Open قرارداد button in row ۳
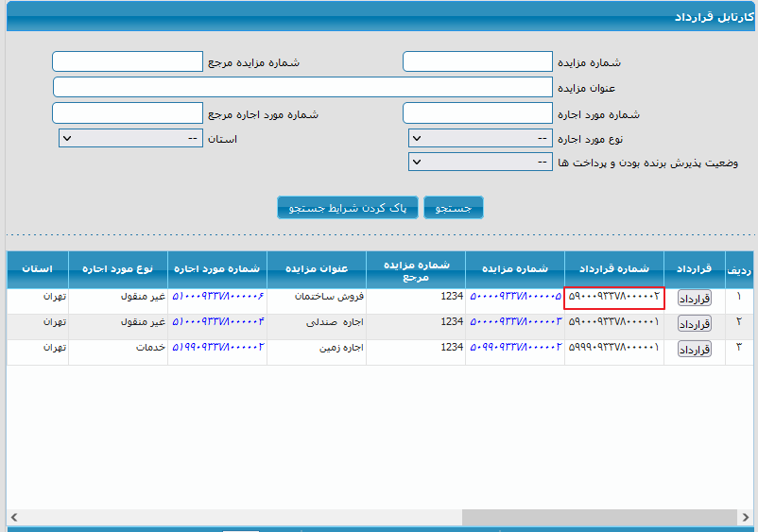This screenshot has height=532, width=758. 694,350
